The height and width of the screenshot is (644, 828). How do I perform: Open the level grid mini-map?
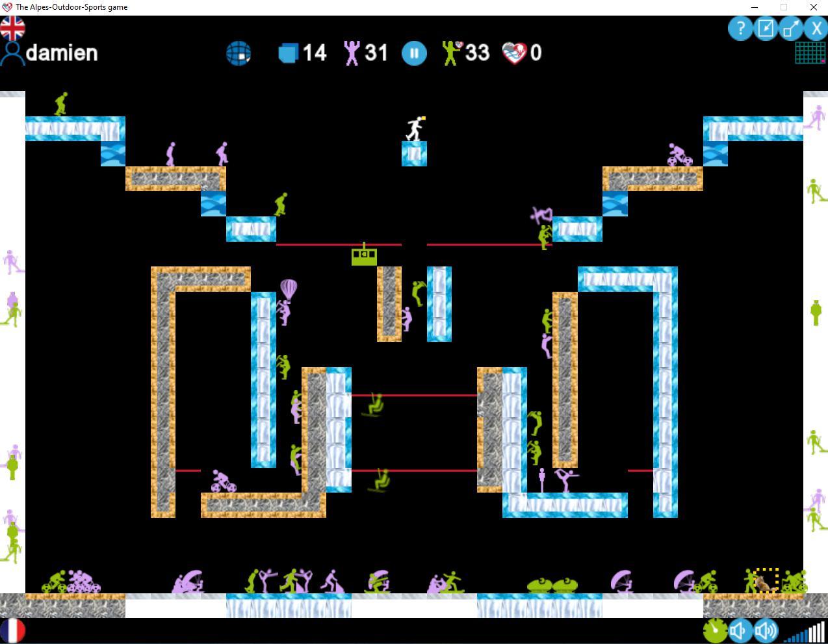click(x=810, y=53)
